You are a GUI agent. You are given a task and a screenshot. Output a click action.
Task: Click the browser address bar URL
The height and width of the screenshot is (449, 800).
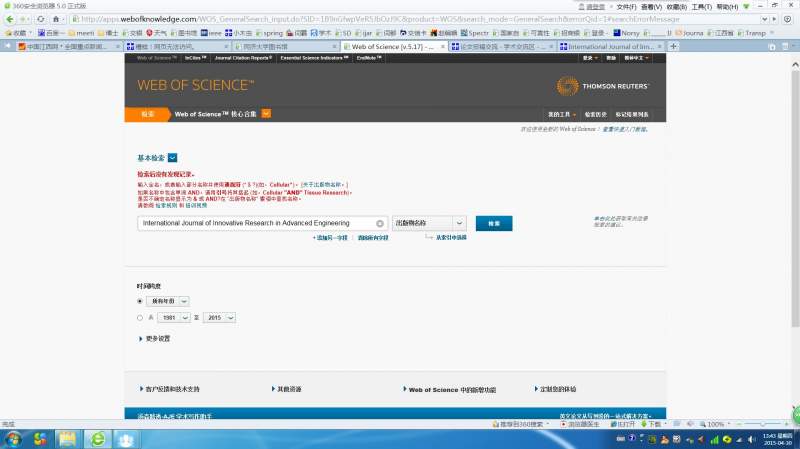(x=380, y=19)
